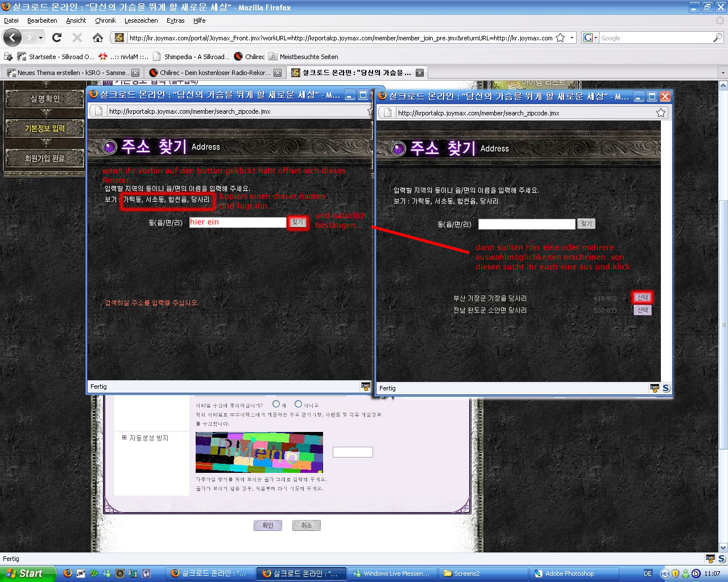Viewport: 728px width, 582px height.
Task: Open the Windows Start button
Action: pos(27,573)
